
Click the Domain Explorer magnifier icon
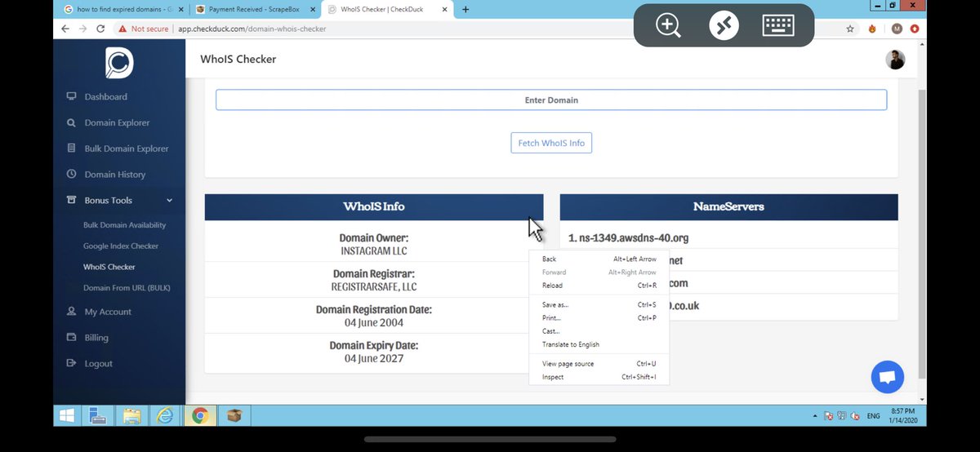(71, 122)
